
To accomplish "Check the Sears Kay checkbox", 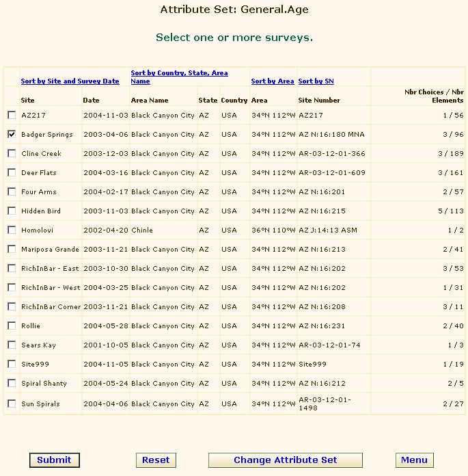I will tap(12, 345).
